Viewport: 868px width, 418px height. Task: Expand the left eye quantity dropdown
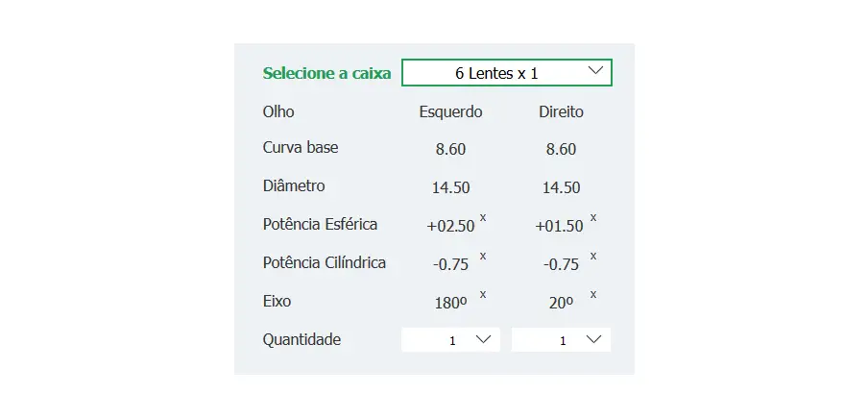pos(450,339)
